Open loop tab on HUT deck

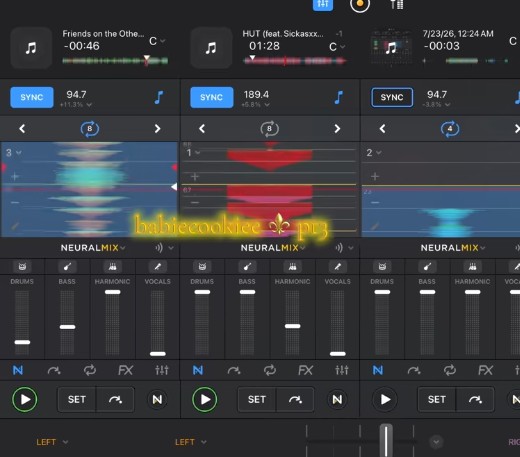[270, 370]
